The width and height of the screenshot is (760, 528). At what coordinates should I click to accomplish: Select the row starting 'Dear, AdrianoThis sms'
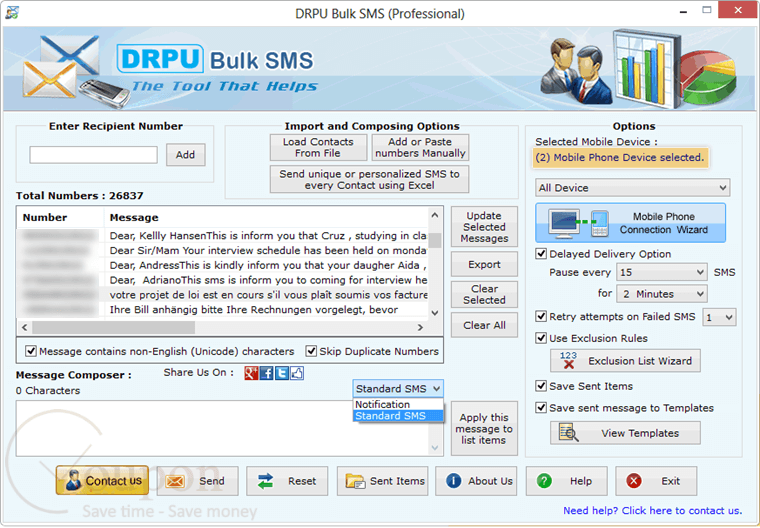pos(223,280)
